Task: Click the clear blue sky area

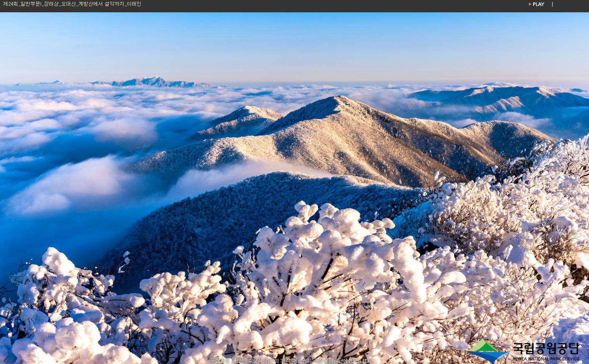Action: pos(287,45)
